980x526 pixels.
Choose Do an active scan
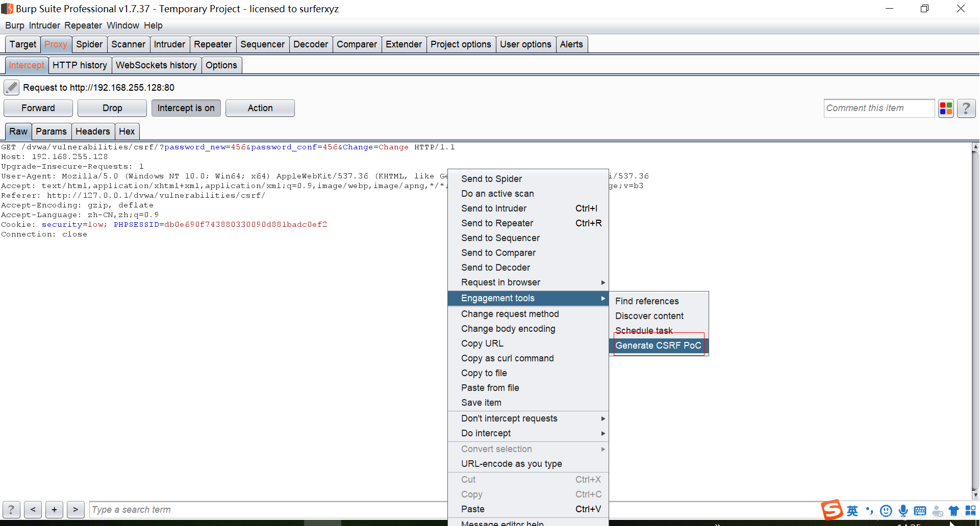[528, 194]
